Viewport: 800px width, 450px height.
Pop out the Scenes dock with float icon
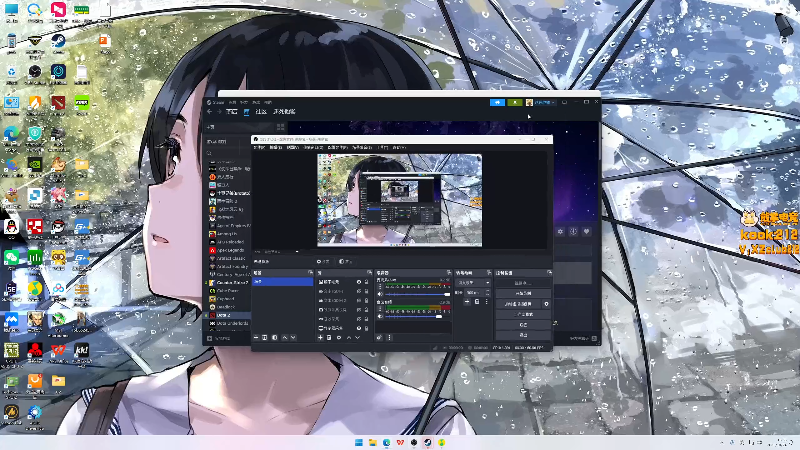pyautogui.click(x=311, y=272)
